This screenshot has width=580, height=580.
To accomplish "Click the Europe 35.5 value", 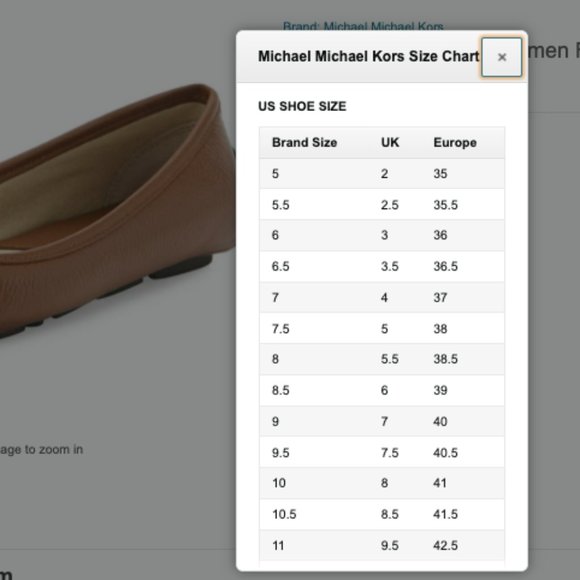I will 445,205.
